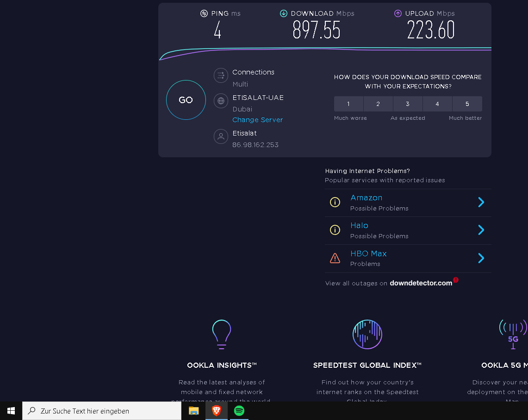Open downdetector.com outages page
Image resolution: width=528 pixels, height=420 pixels.
coord(420,283)
